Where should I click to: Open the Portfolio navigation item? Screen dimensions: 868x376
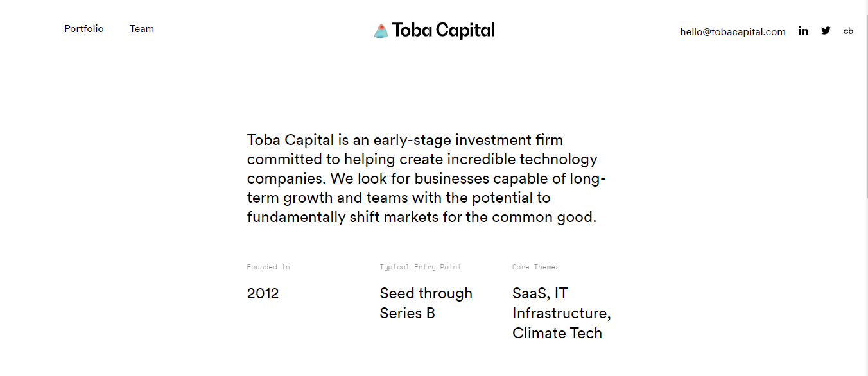[x=84, y=29]
